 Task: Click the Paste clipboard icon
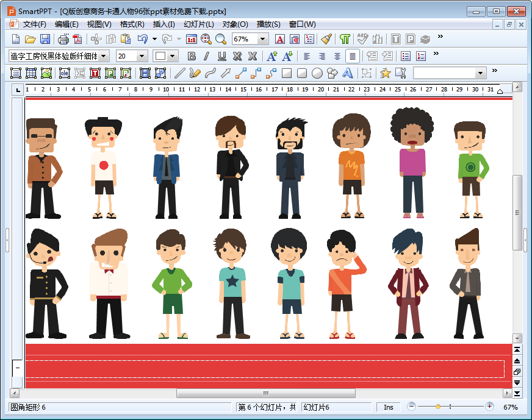click(x=126, y=40)
